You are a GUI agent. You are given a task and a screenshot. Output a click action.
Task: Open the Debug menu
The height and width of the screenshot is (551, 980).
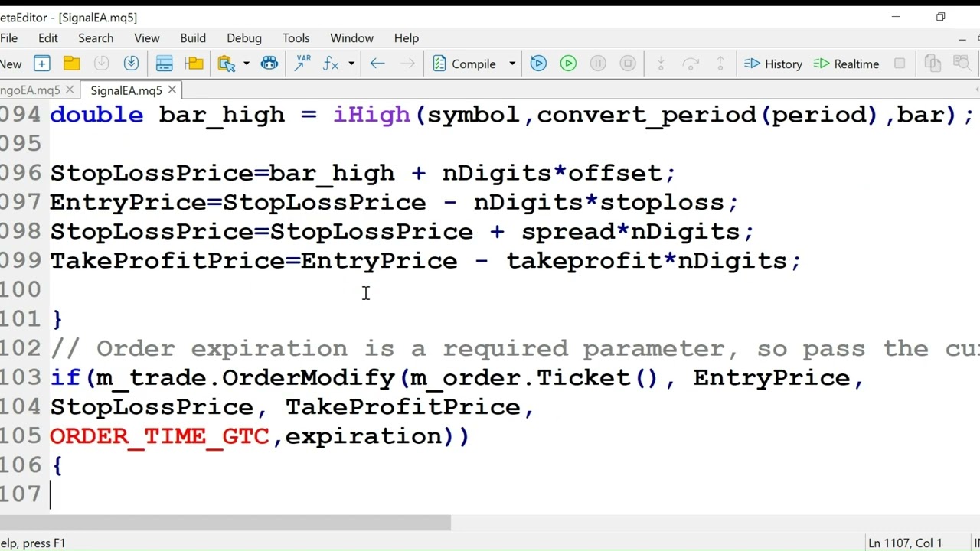pyautogui.click(x=244, y=37)
